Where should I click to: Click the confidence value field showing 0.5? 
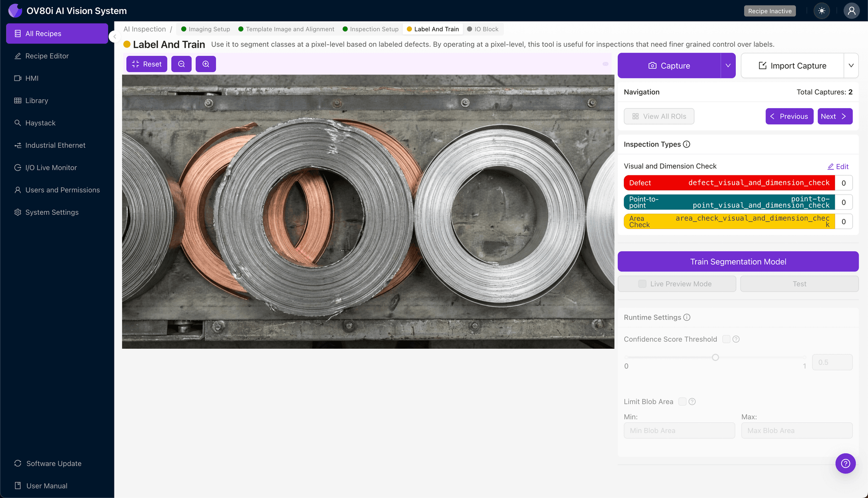point(832,362)
